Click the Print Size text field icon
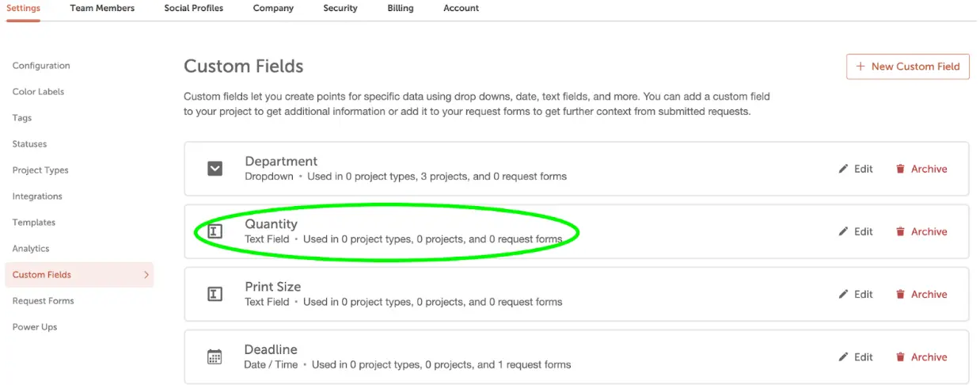Screen dimensions: 980x385 [x=215, y=294]
